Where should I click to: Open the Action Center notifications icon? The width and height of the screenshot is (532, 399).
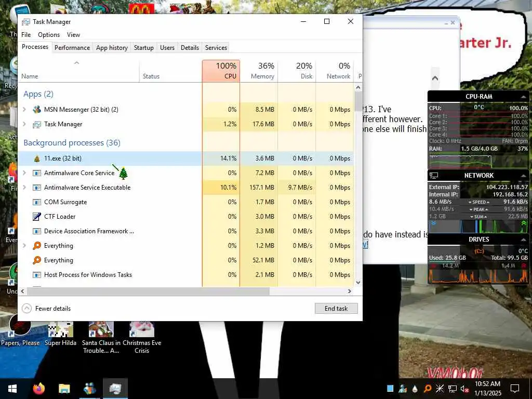pos(515,389)
